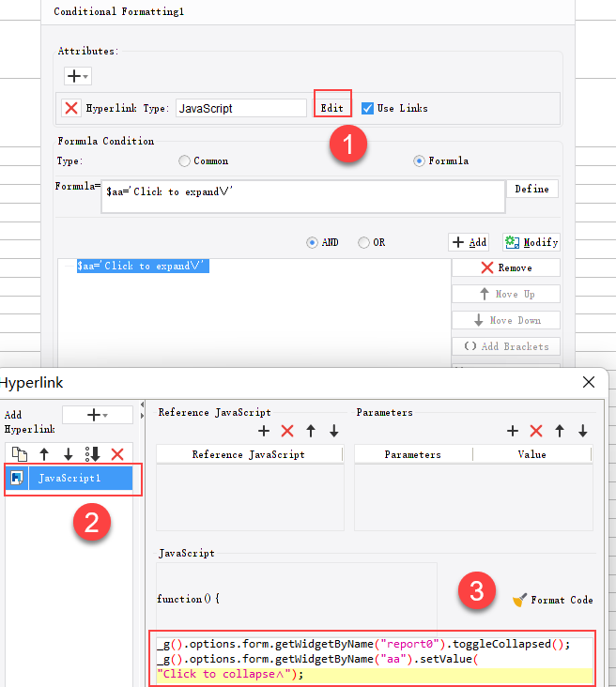The width and height of the screenshot is (616, 687).
Task: Click the JavaScript1 item icon
Action: 17,478
